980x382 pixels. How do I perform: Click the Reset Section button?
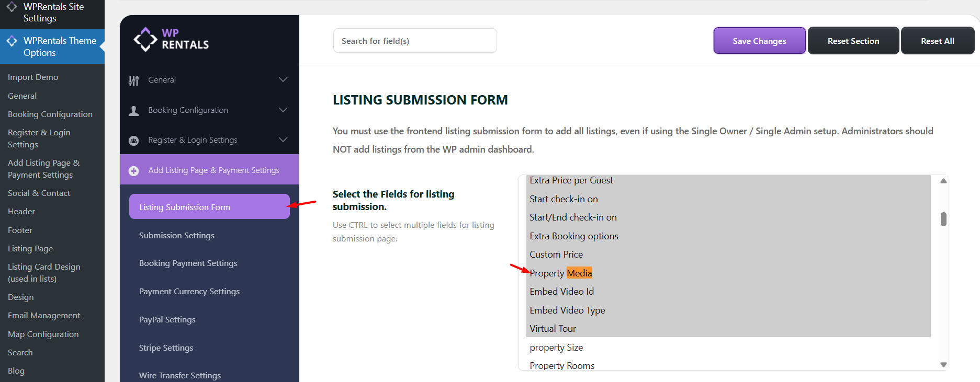click(853, 41)
